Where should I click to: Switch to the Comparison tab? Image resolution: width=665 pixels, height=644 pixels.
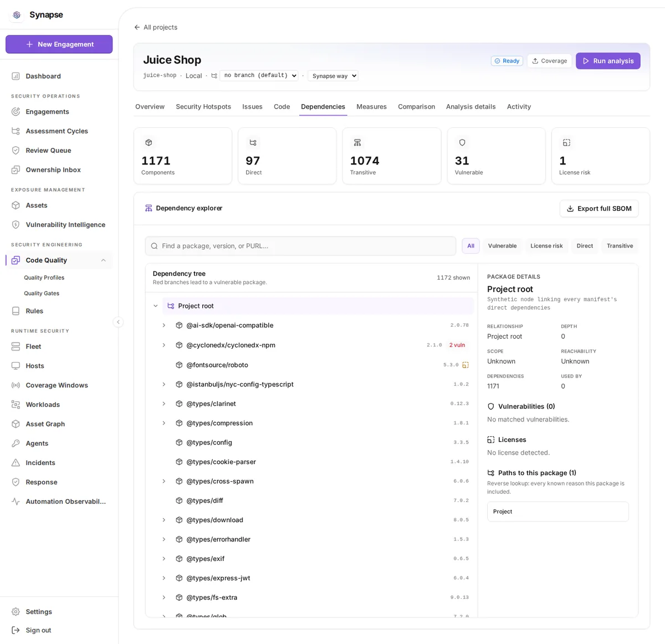coord(416,107)
